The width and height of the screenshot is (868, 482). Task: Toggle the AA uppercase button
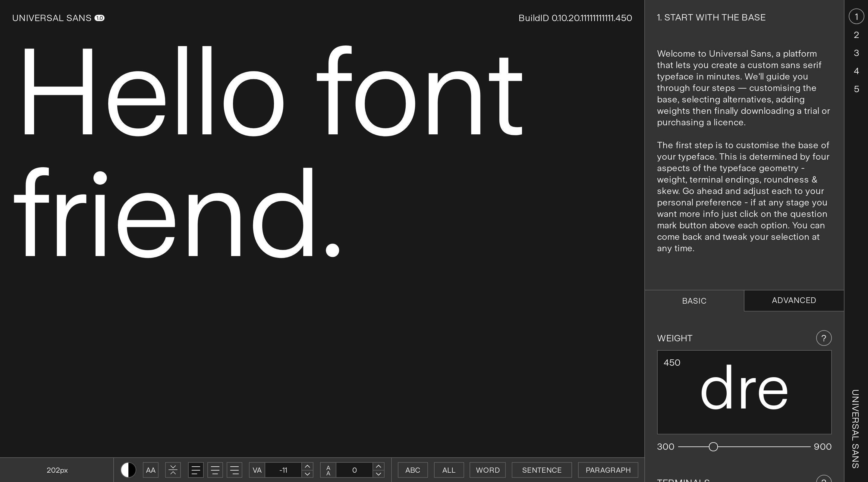151,470
